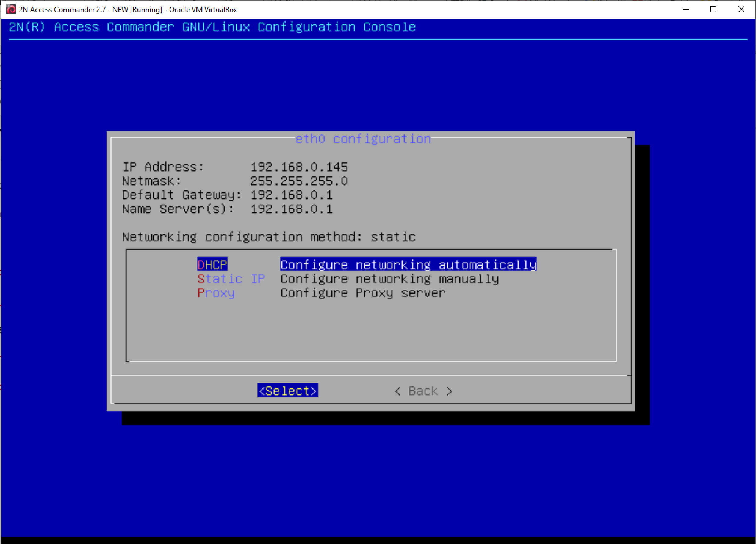Screen dimensions: 756x544
Task: Click the < Back > button
Action: click(423, 391)
